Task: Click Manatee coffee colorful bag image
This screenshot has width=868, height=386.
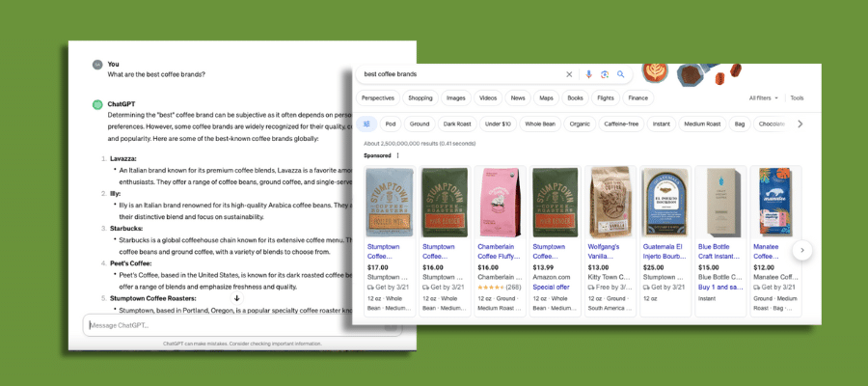Action: pos(775,203)
